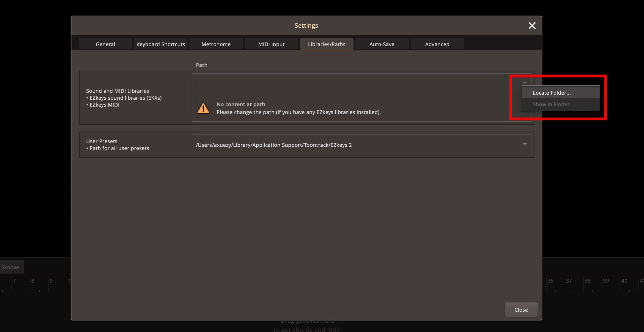Go to the Metronome tab

click(x=216, y=44)
